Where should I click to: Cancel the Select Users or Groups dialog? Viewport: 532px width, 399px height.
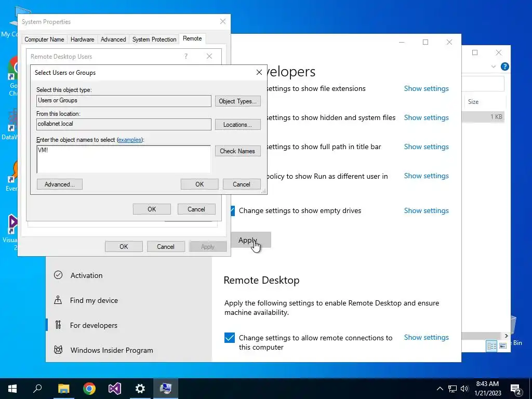(242, 184)
